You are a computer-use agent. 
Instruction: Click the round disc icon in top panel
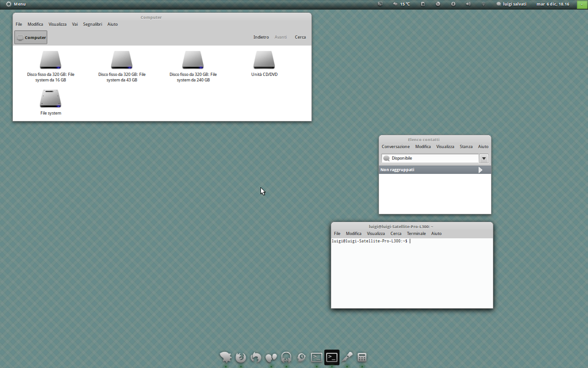438,4
